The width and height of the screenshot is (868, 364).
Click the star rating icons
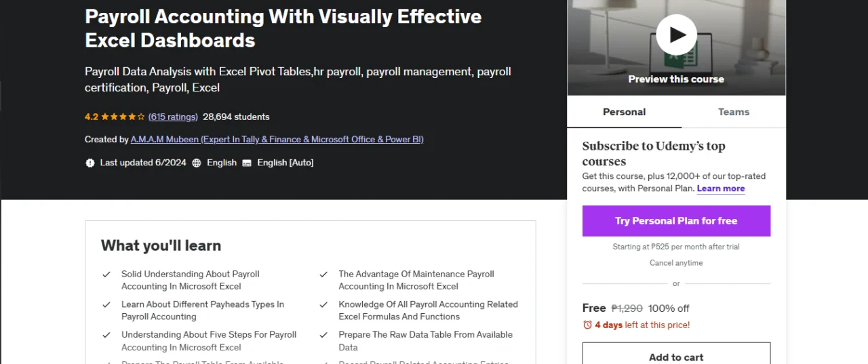pos(123,117)
